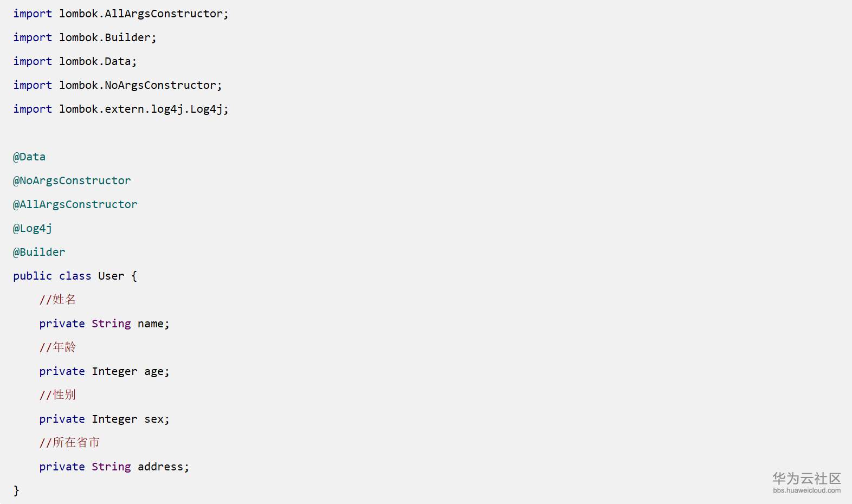This screenshot has height=504, width=852.
Task: Click the lombok.NoArgsConstructor import line
Action: coord(117,86)
